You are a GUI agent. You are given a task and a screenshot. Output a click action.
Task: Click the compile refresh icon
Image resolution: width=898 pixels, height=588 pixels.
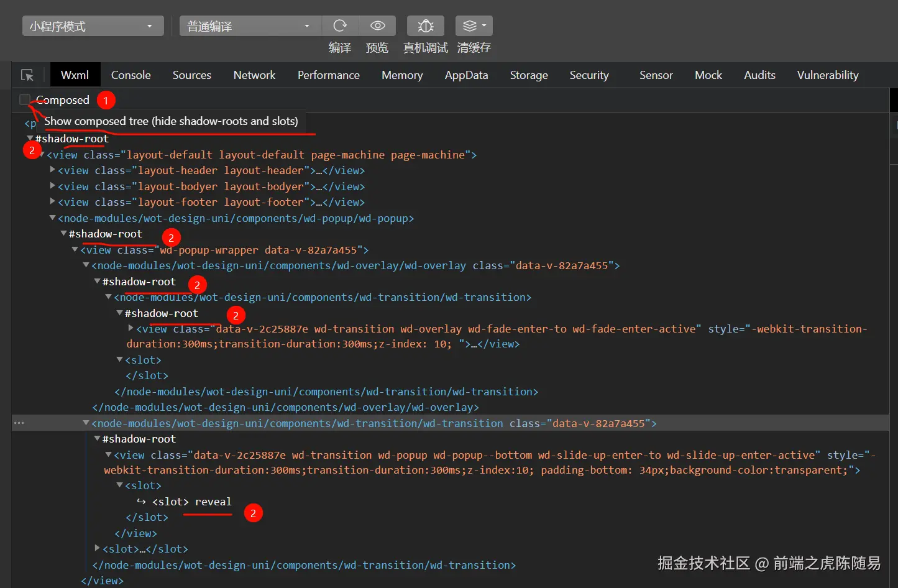(340, 25)
